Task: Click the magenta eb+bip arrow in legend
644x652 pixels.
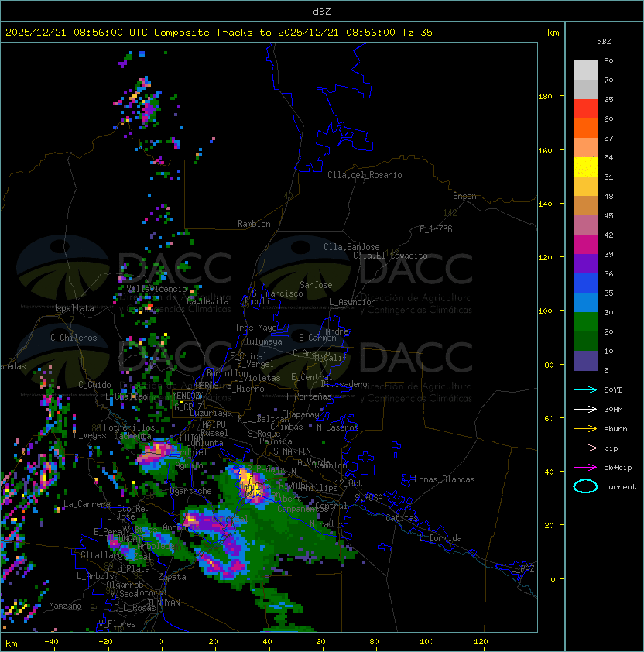Action: [x=585, y=468]
